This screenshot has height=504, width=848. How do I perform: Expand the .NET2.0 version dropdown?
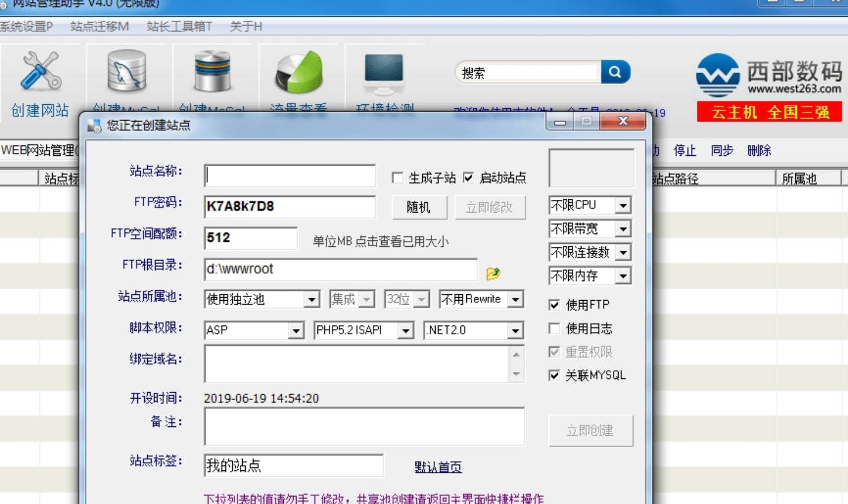click(515, 330)
